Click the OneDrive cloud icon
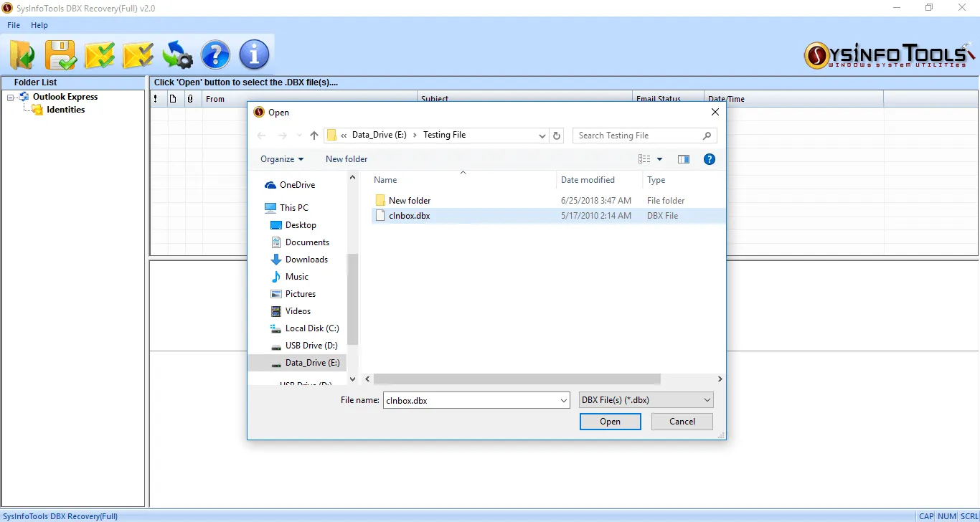This screenshot has width=980, height=522. (270, 185)
